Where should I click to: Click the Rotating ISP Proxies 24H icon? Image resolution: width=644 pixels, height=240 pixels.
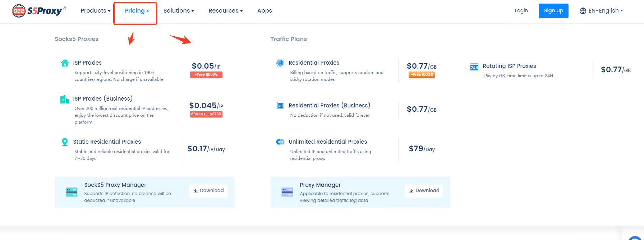pos(474,67)
